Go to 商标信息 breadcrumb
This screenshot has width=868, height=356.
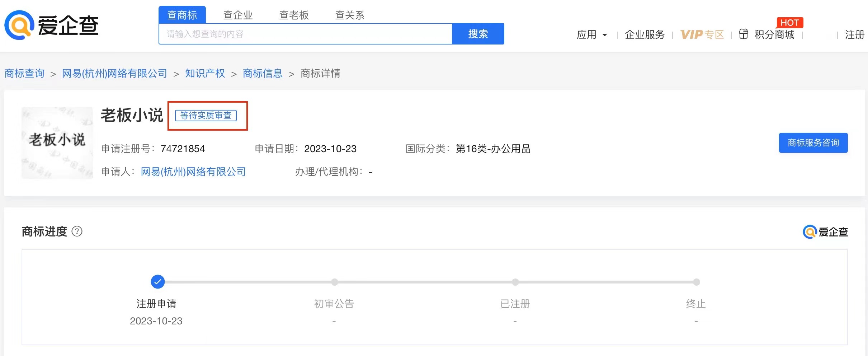click(x=263, y=74)
